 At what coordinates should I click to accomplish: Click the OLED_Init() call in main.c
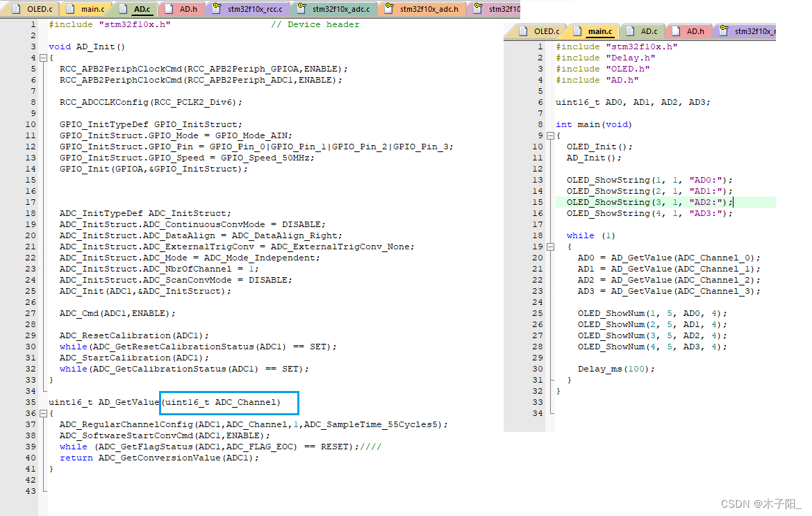click(x=599, y=147)
